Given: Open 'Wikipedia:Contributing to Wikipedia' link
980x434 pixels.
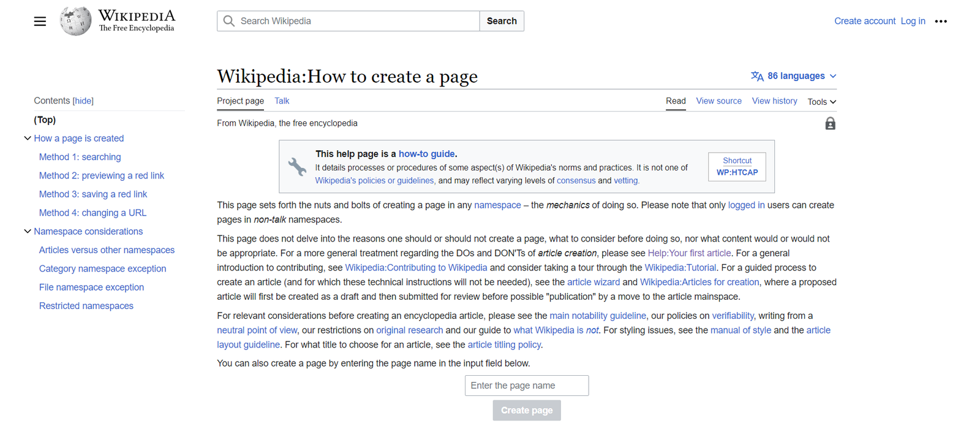Looking at the screenshot, I should coord(417,268).
